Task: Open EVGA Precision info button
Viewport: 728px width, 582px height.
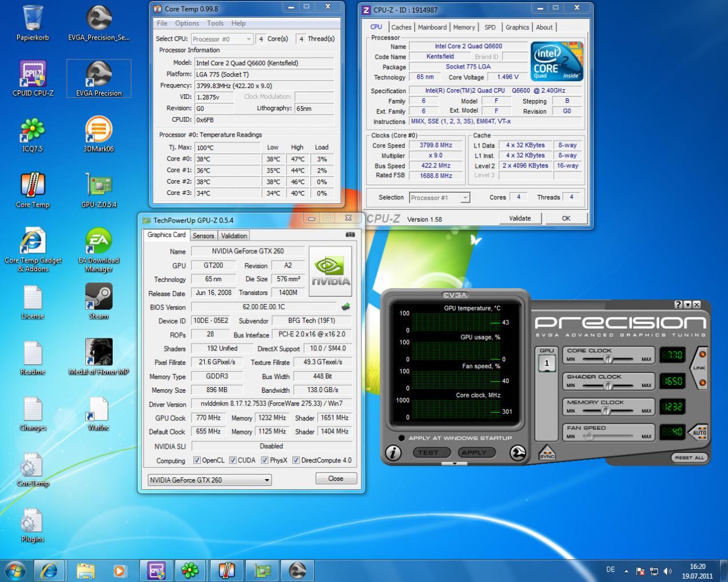Action: (x=393, y=453)
